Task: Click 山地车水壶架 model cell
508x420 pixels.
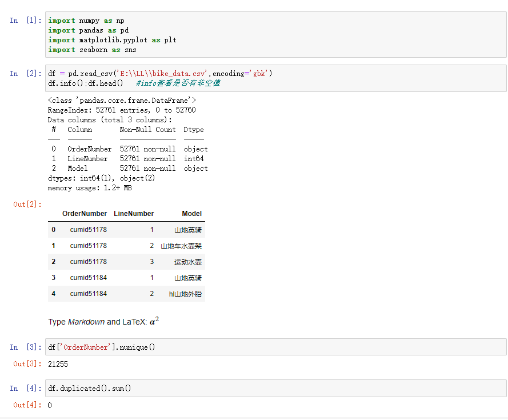Action: pyautogui.click(x=181, y=246)
